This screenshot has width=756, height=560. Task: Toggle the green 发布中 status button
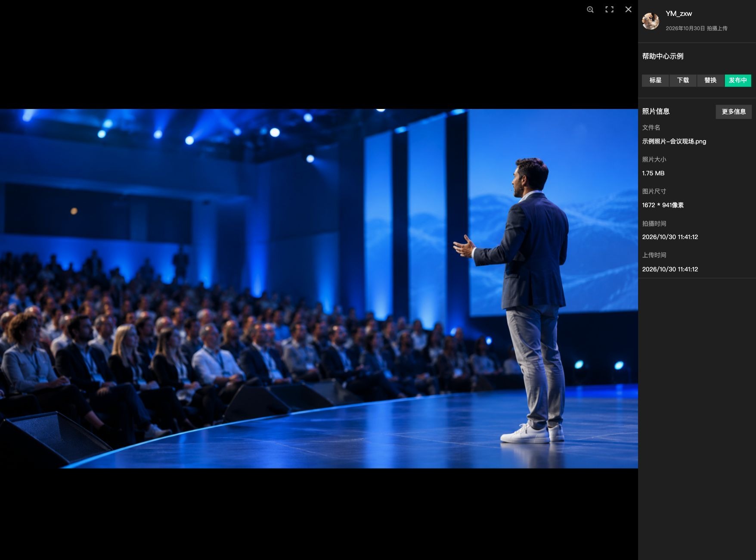click(738, 81)
